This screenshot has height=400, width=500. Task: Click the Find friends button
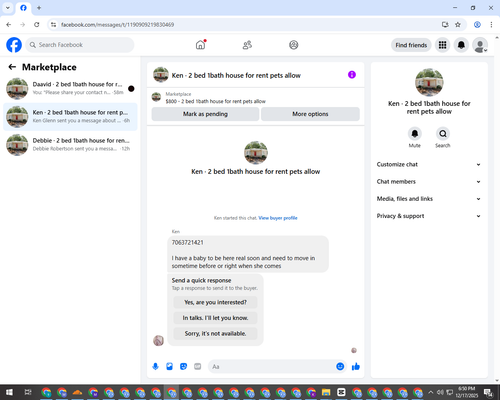(411, 45)
